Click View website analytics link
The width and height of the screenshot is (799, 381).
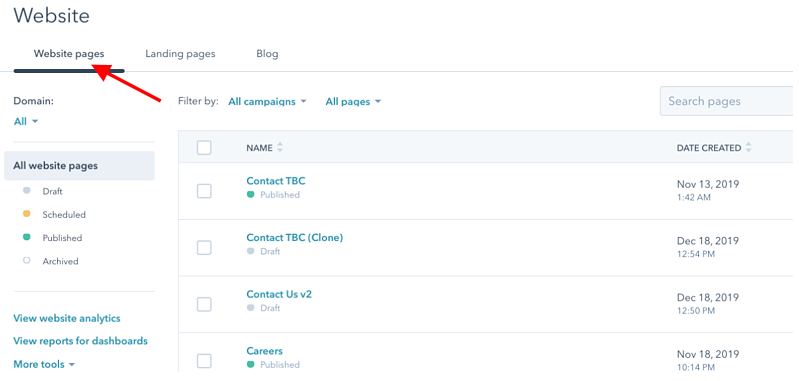point(67,318)
